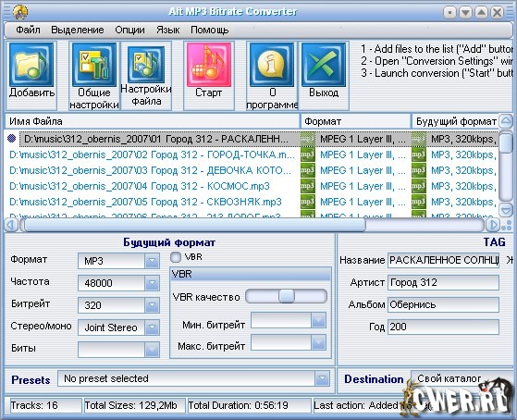The height and width of the screenshot is (420, 517).
Task: Sort by Имя Файла column header
Action: [x=152, y=121]
